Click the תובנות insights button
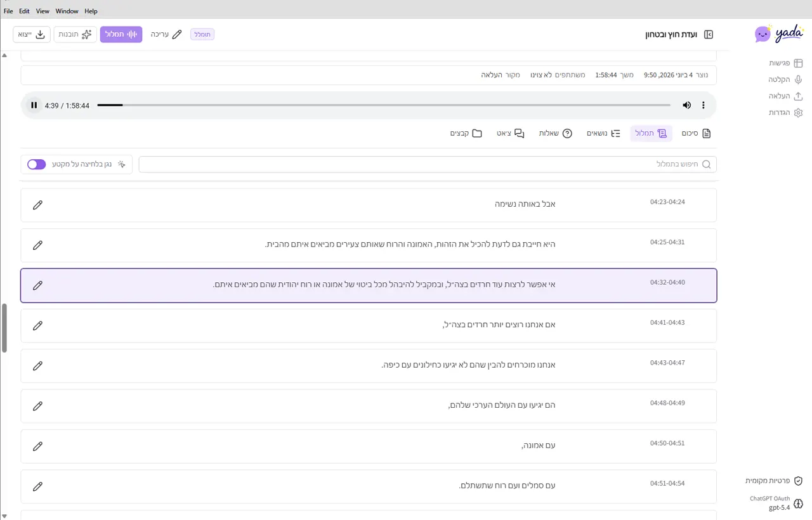Image resolution: width=812 pixels, height=520 pixels. tap(75, 34)
